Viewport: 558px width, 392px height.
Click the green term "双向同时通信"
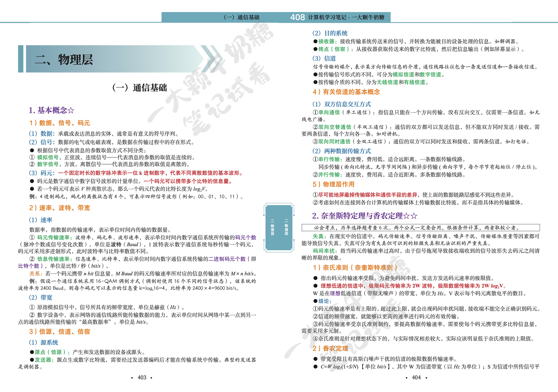pyautogui.click(x=334, y=142)
